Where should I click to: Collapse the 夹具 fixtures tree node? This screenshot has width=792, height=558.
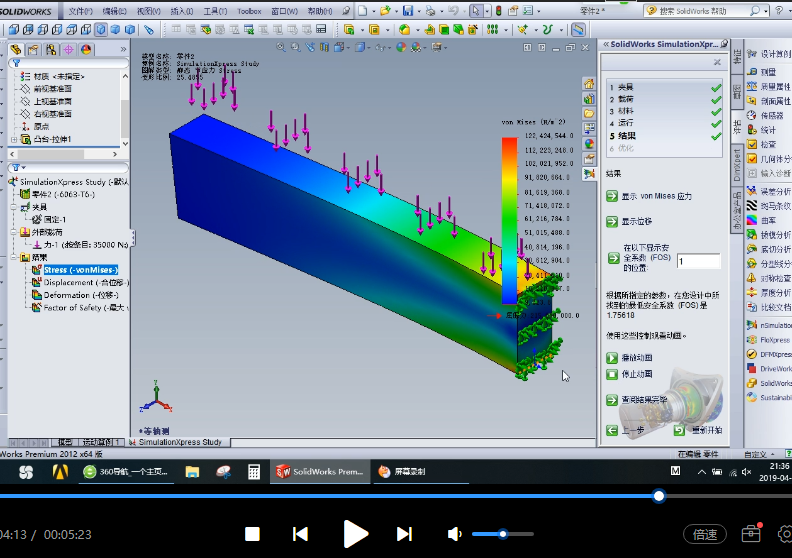pyautogui.click(x=14, y=207)
